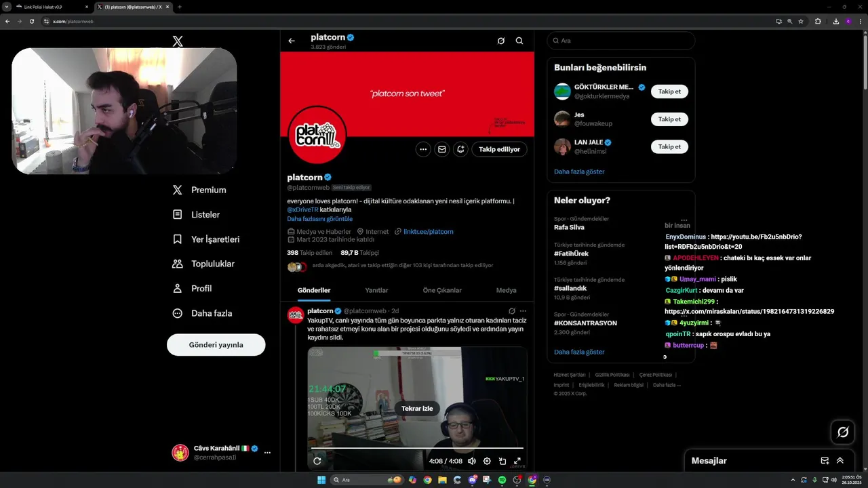Click the @xDriveTR mention link
868x488 pixels.
302,209
